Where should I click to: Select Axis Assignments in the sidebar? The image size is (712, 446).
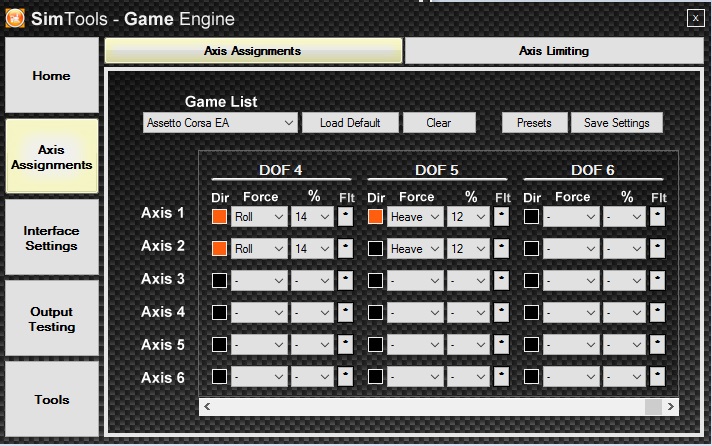coord(52,157)
